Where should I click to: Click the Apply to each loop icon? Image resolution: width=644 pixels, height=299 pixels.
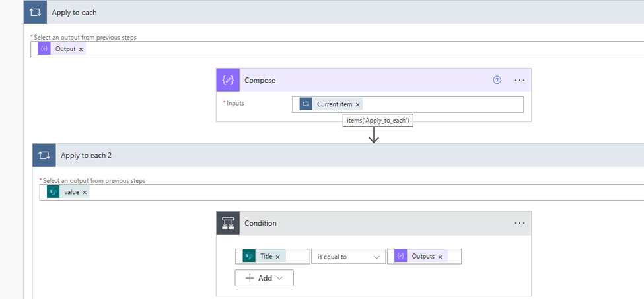[x=35, y=13]
